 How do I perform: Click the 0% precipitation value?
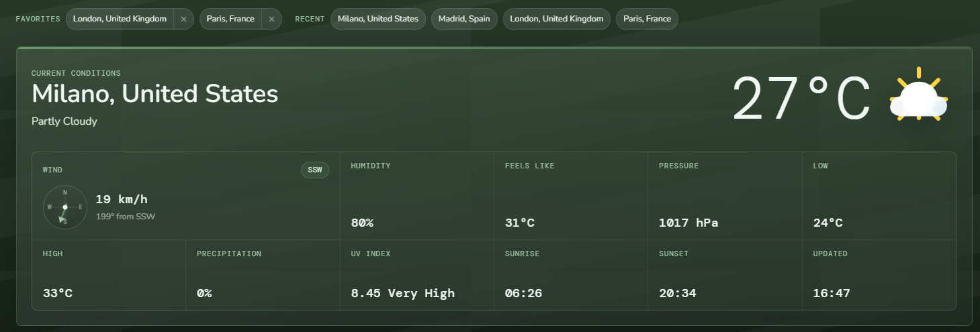pos(204,293)
